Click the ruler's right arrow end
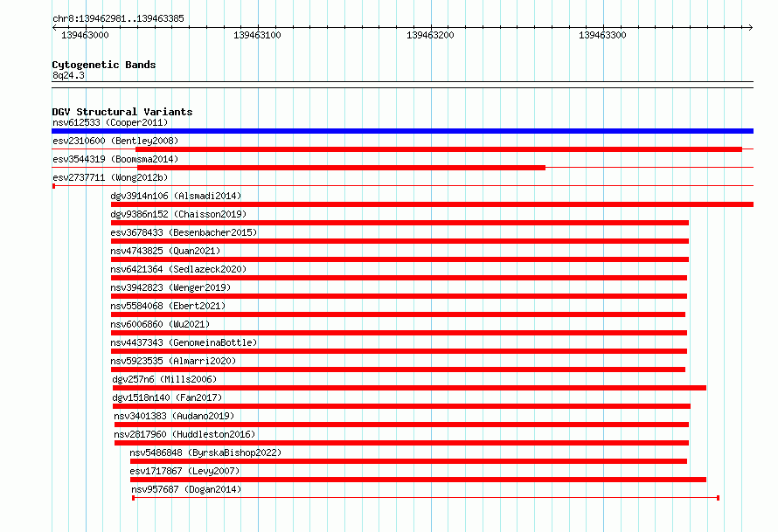The width and height of the screenshot is (778, 532). click(x=751, y=28)
